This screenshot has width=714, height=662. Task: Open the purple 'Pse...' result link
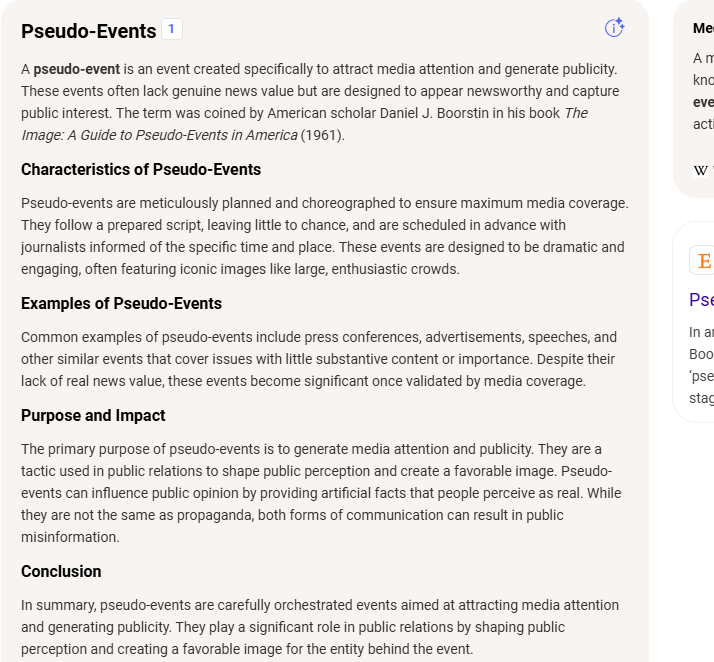(701, 300)
